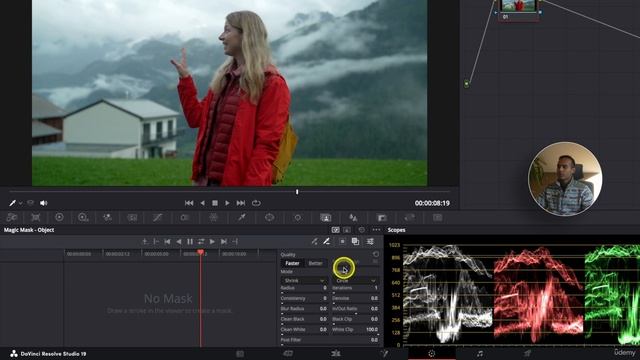
Task: Toggle the invert mask button
Action: point(342,242)
